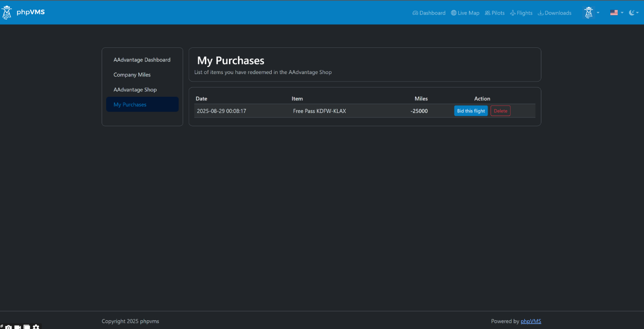This screenshot has height=329, width=644.
Task: Click the video recording icon at bottom left
Action: [x=17, y=326]
